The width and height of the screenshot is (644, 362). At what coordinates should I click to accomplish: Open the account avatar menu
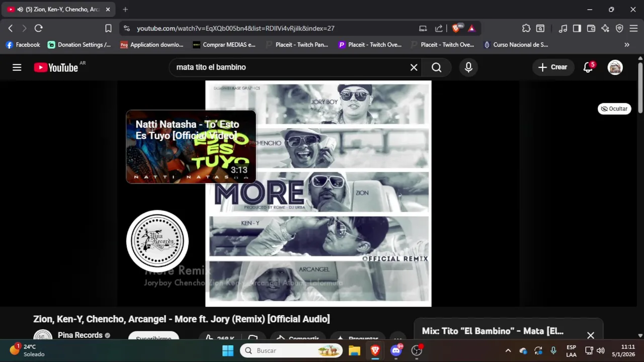[615, 67]
